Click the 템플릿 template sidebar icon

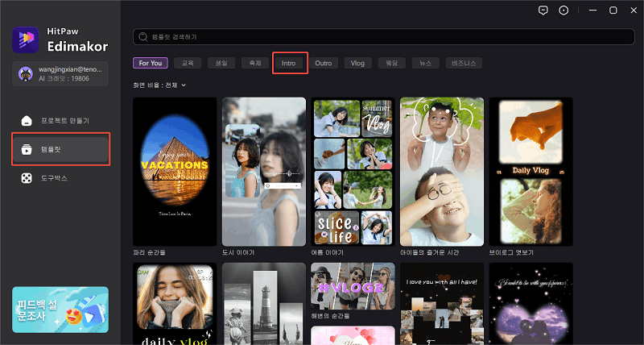[27, 149]
